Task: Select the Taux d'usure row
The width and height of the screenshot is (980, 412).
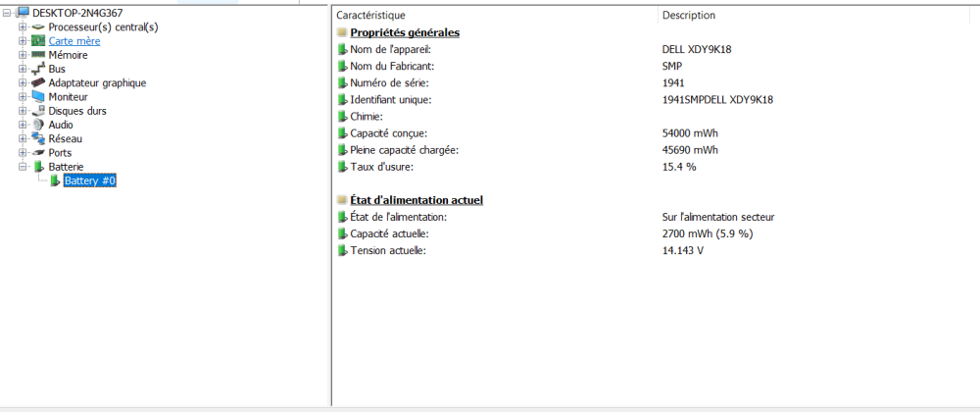Action: point(383,167)
